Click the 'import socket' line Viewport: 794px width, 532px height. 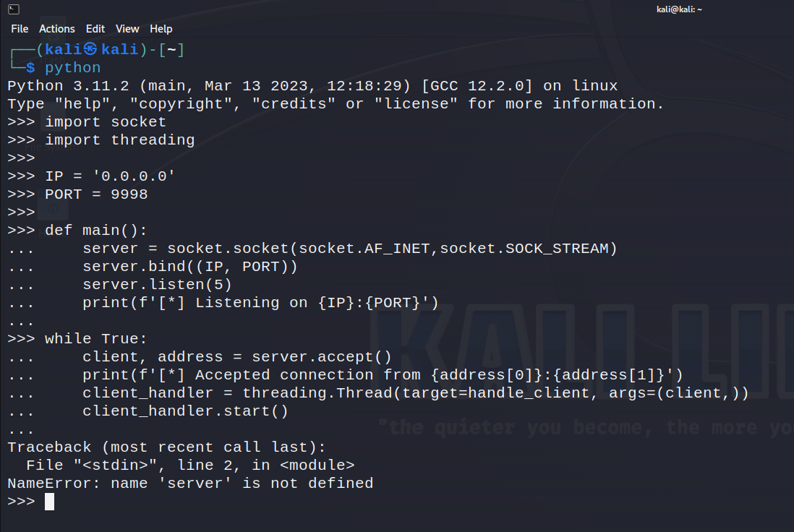tap(106, 122)
